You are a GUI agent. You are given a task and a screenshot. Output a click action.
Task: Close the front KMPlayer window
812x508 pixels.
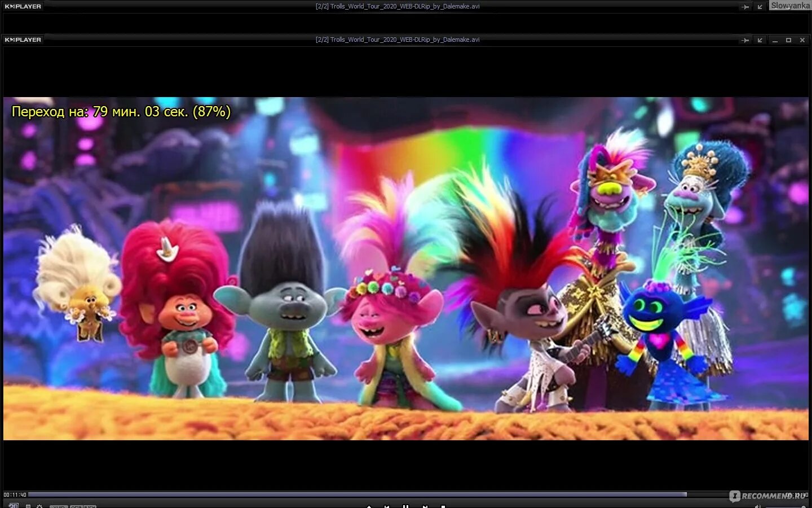802,40
